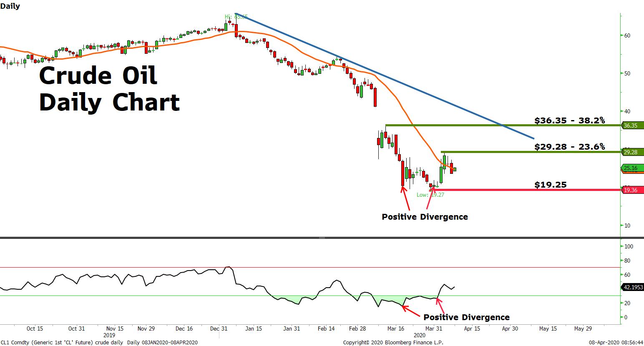Click the 2020 year label
This screenshot has width=644, height=346.
(420, 335)
